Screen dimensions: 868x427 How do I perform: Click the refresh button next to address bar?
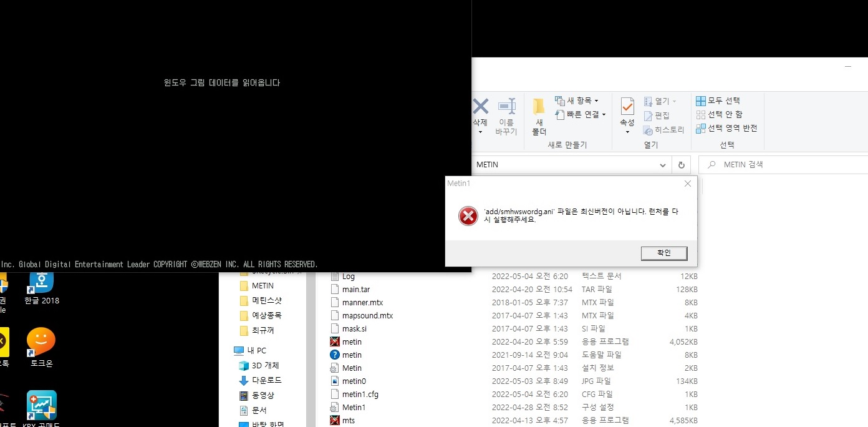pyautogui.click(x=681, y=165)
